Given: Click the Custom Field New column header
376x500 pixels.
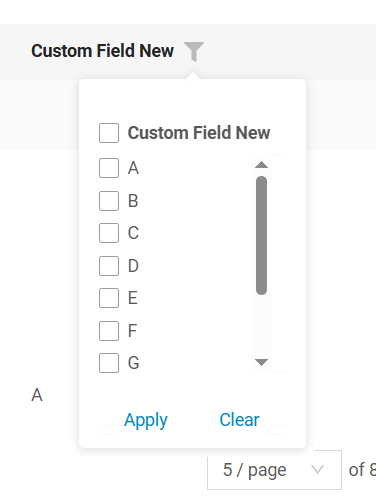Looking at the screenshot, I should [x=102, y=51].
